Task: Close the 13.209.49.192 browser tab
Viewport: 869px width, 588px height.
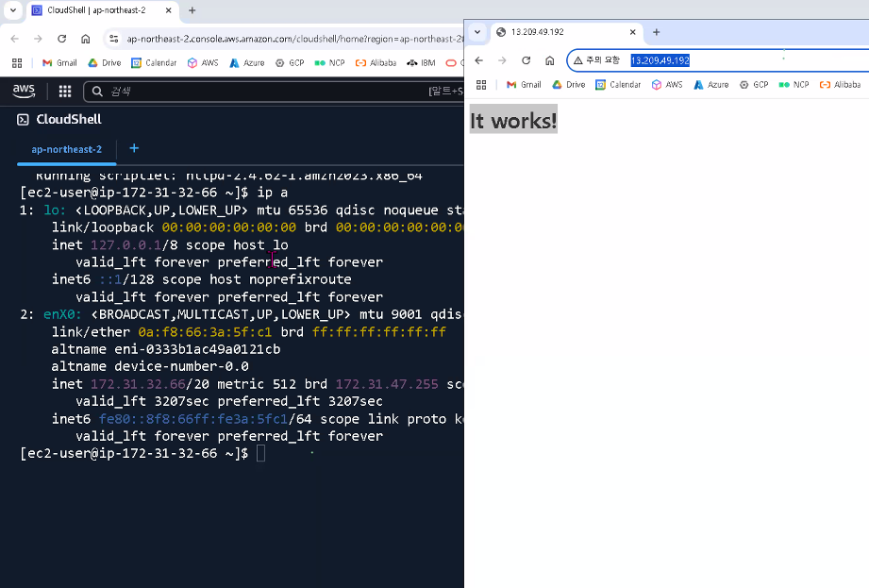Action: (632, 32)
